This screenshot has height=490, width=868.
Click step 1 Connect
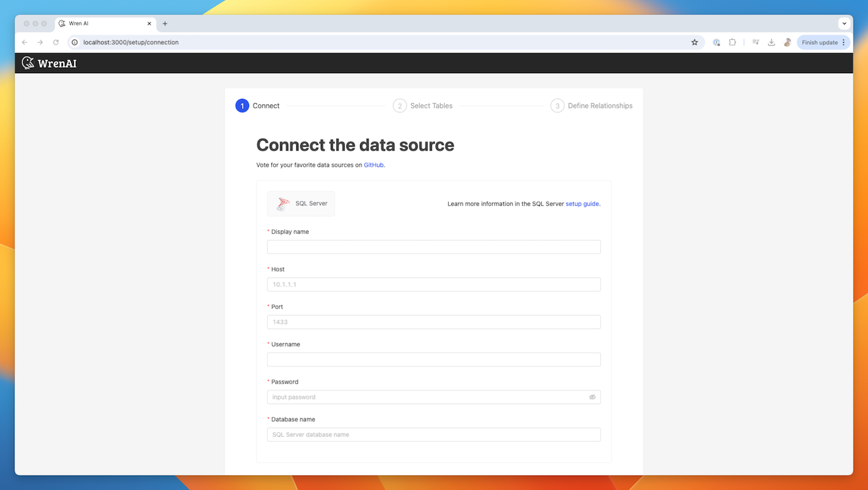click(x=258, y=106)
